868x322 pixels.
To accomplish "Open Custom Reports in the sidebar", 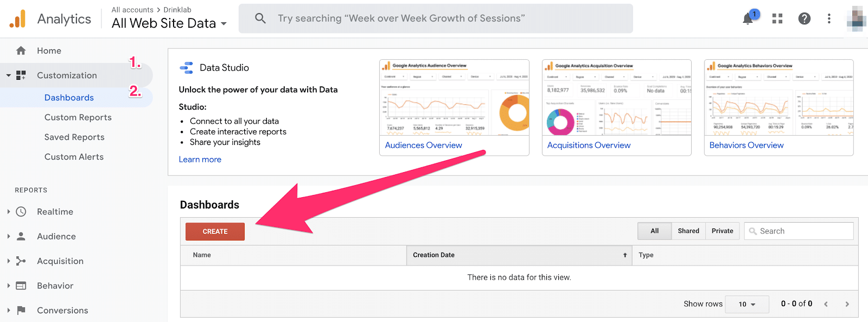I will 78,117.
